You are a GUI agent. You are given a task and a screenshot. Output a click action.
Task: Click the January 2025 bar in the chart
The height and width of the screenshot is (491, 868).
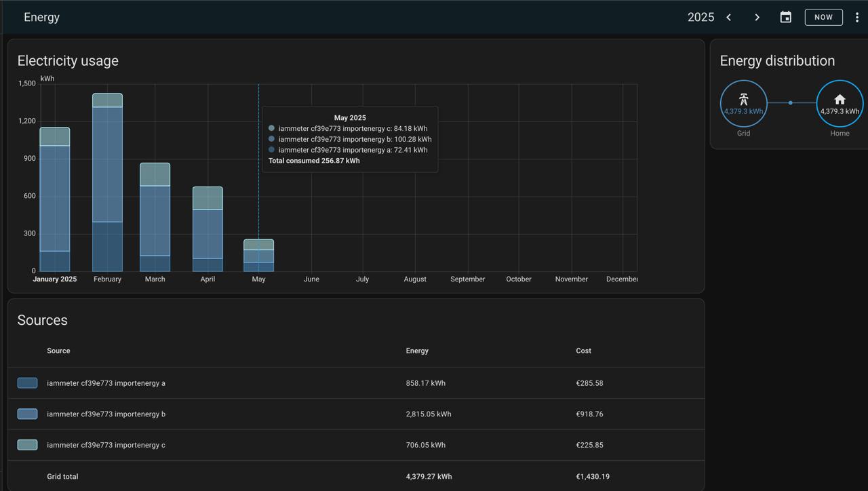[x=55, y=200]
